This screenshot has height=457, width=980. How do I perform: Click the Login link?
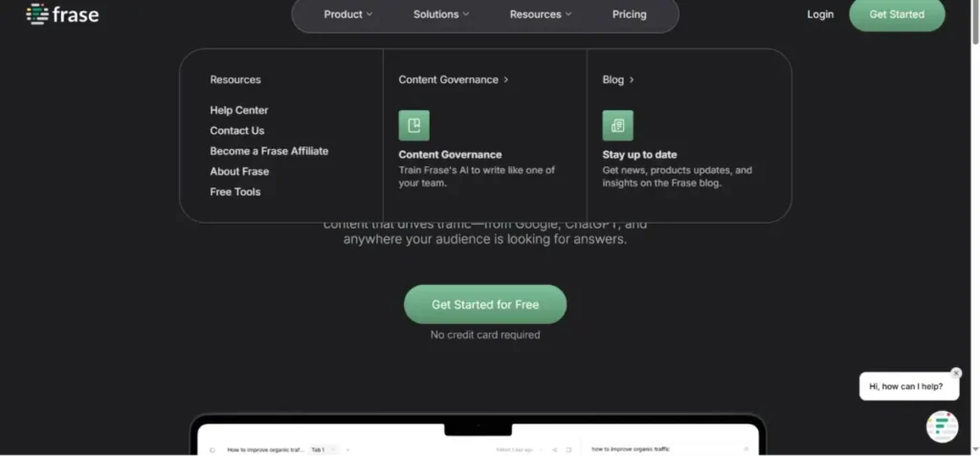tap(820, 14)
